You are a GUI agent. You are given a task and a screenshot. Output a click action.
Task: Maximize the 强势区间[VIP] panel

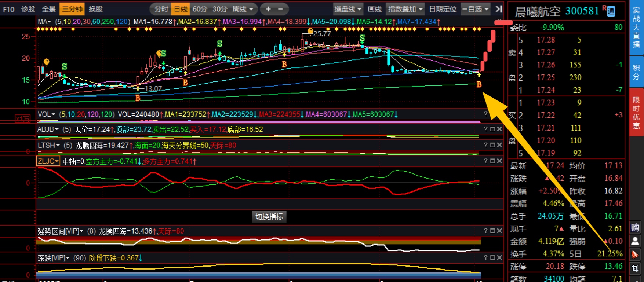point(492,231)
